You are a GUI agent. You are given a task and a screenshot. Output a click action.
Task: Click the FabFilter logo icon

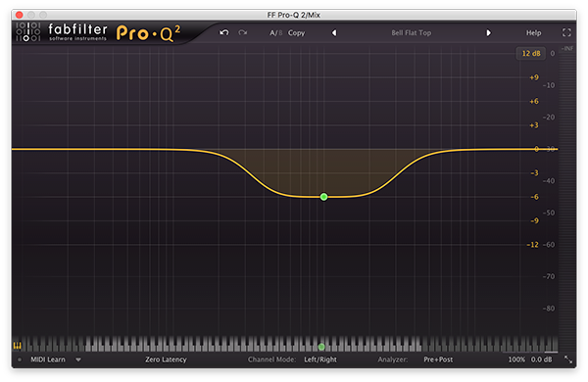point(28,32)
